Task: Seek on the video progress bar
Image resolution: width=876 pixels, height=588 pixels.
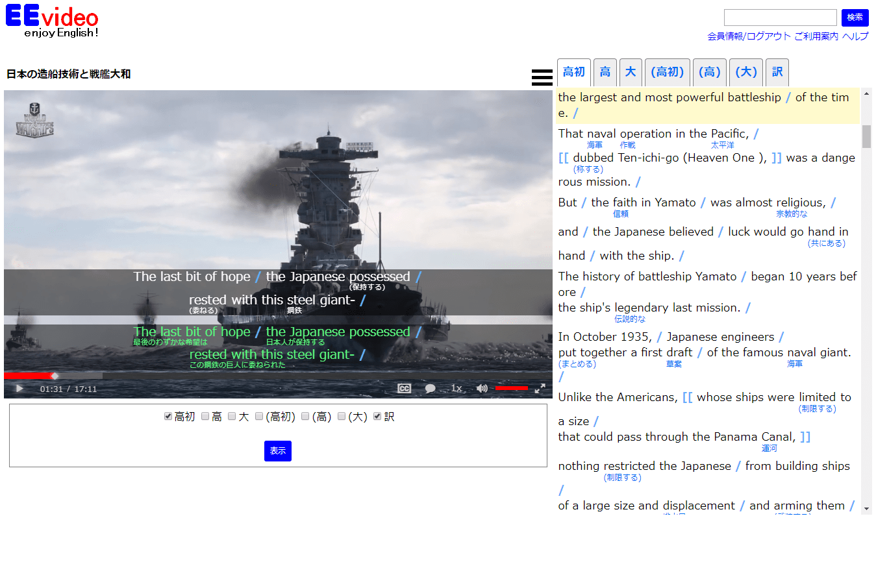Action: click(278, 376)
